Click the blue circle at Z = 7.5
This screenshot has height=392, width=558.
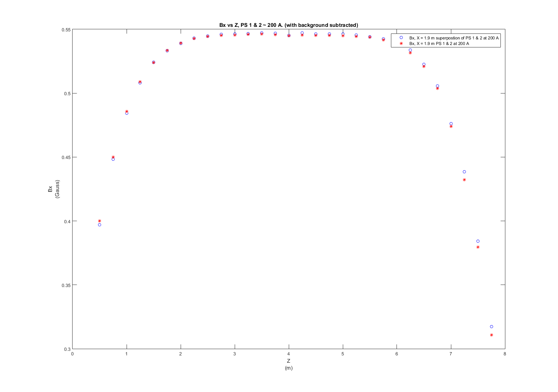click(478, 241)
